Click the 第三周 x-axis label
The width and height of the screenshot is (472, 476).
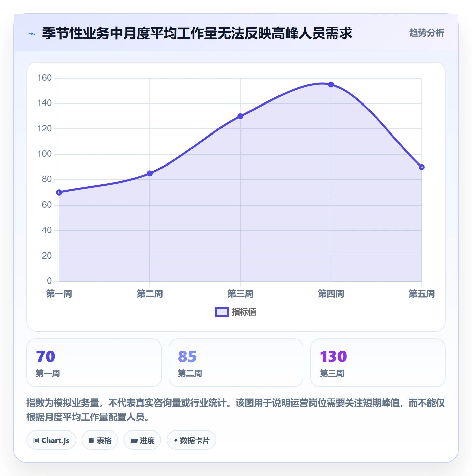pyautogui.click(x=240, y=294)
